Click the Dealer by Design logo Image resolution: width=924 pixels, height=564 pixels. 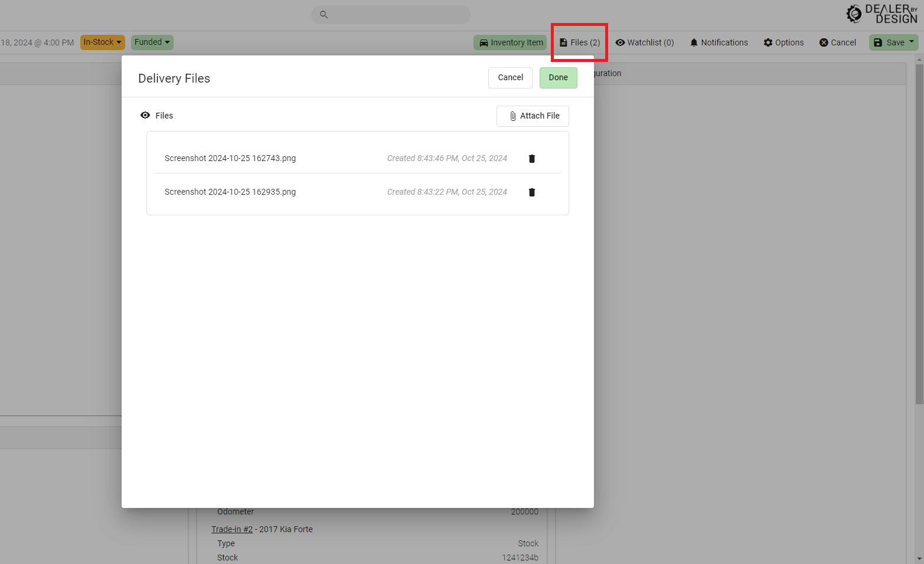click(x=882, y=14)
